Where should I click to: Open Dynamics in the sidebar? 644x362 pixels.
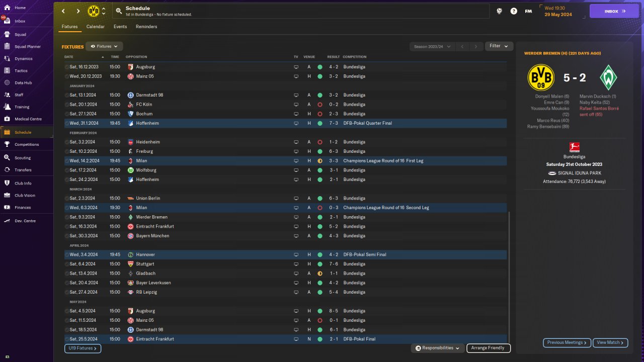(x=23, y=59)
